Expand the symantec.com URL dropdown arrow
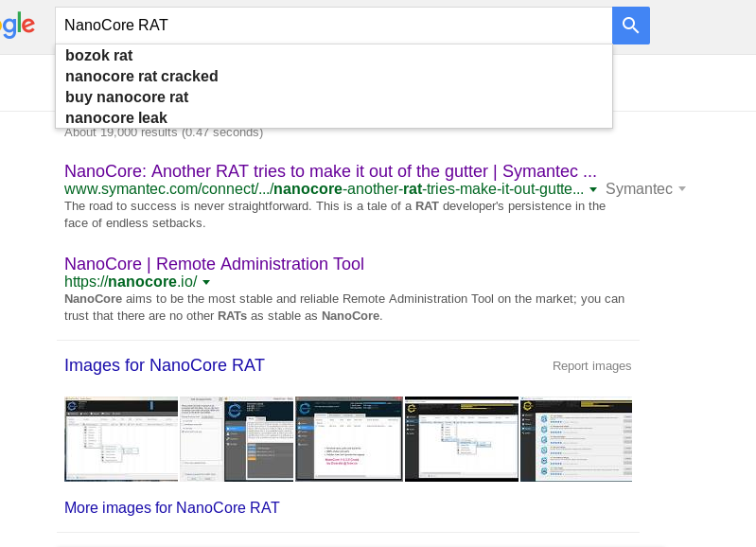 (593, 189)
